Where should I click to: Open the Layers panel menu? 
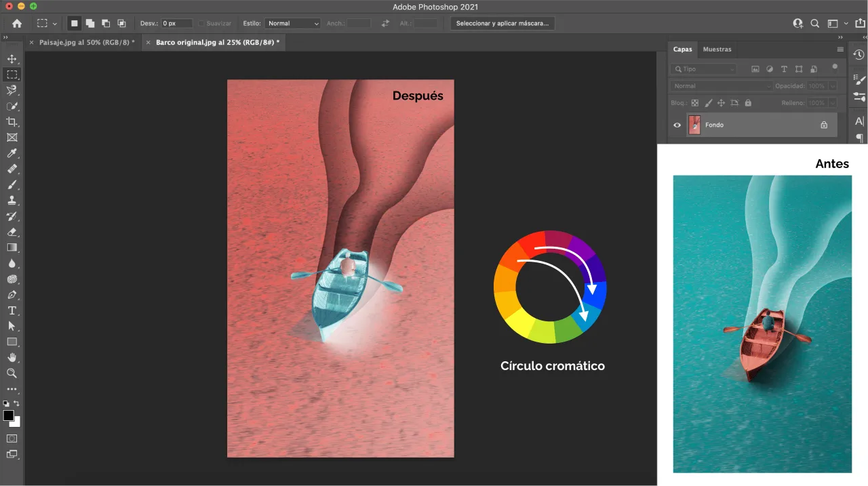(840, 49)
